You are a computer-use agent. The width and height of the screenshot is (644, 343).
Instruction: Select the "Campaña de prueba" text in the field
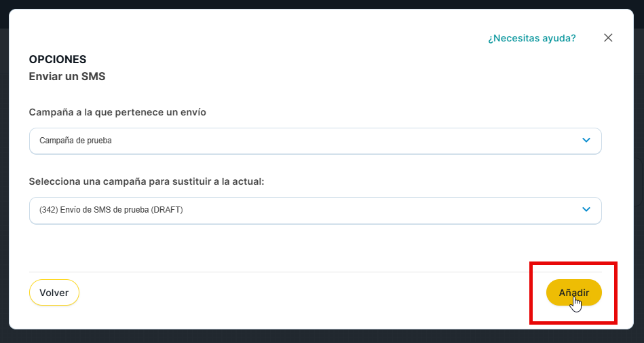[x=75, y=141]
